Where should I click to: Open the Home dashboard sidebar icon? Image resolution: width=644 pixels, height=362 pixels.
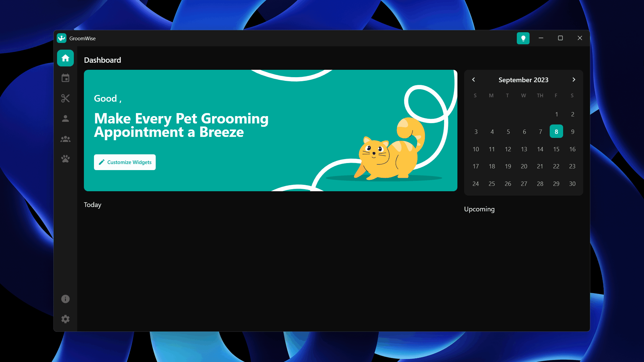(65, 58)
